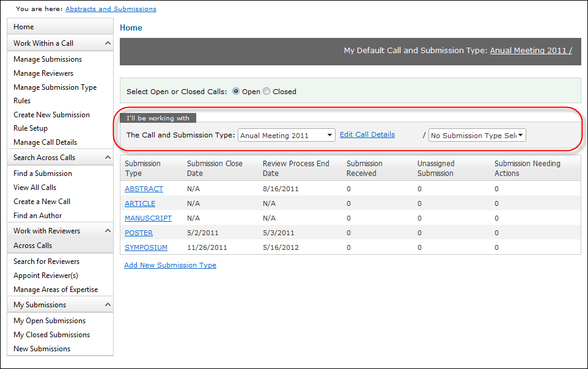Open My Open Submissions in sidebar
Viewport: 588px width, 369px height.
50,321
